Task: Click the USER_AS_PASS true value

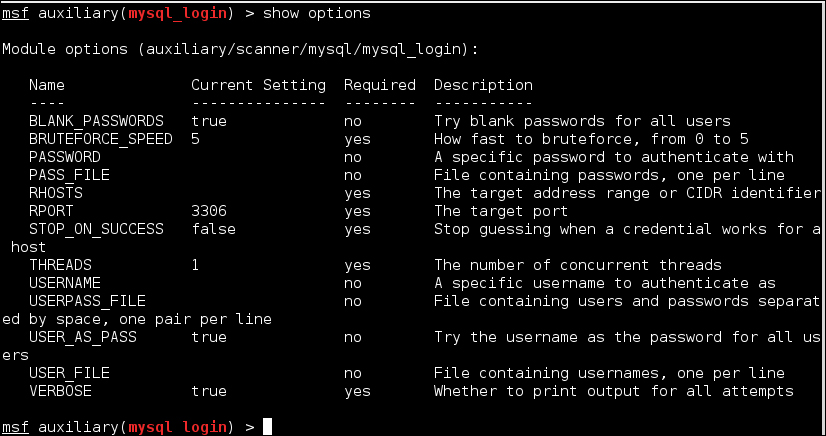Action: tap(209, 337)
